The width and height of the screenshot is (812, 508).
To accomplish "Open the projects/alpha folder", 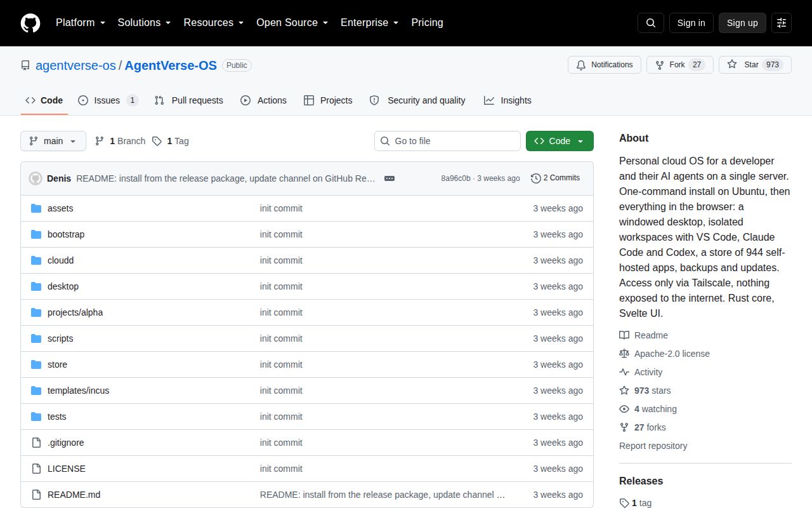I will [75, 312].
